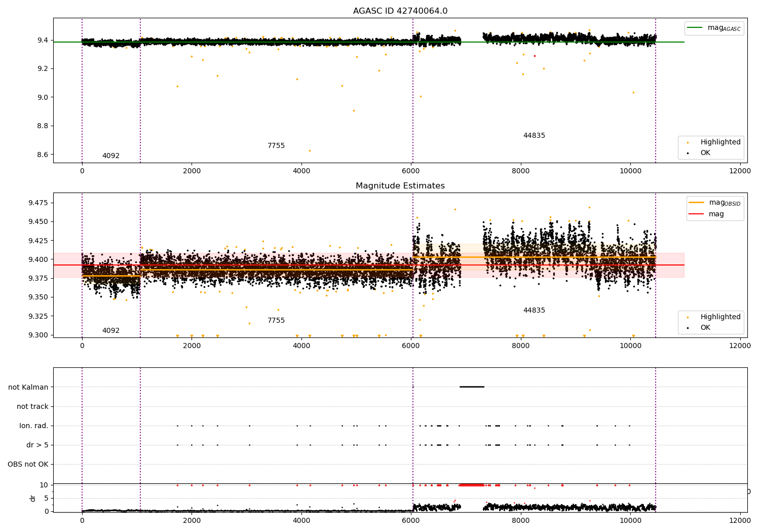Click the 6000 x-axis tick under top plot
Viewport: 760px width, 532px height.
coord(411,171)
